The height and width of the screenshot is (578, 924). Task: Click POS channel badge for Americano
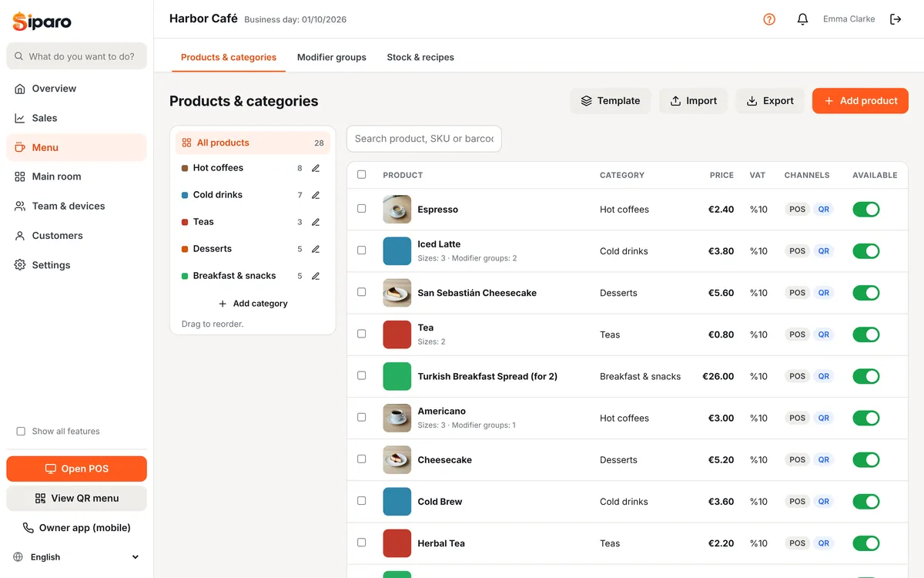tap(798, 418)
